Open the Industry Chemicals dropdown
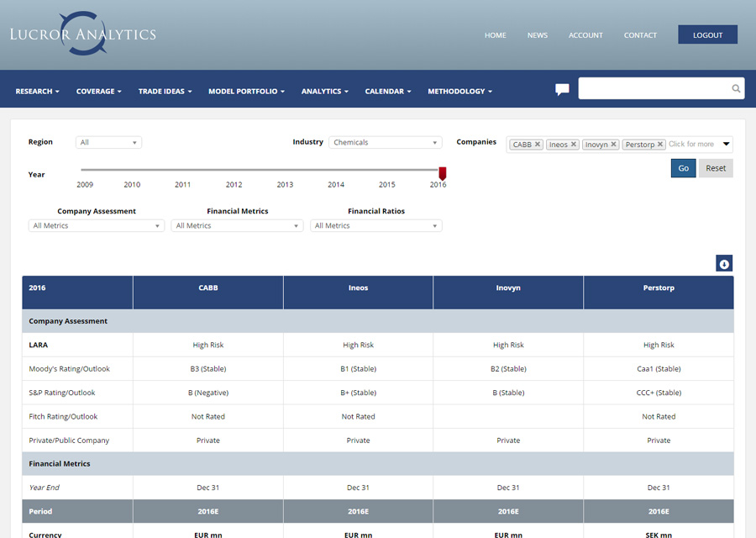 point(385,142)
